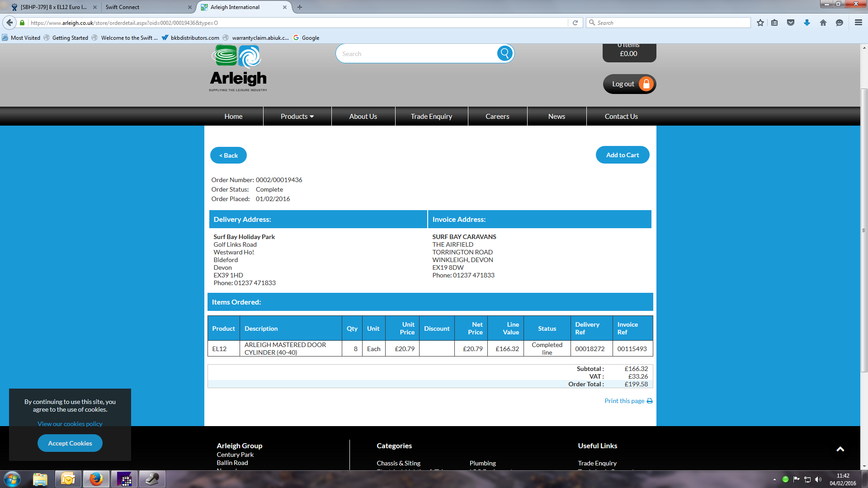
Task: Click the Log out padlock icon
Action: point(646,84)
